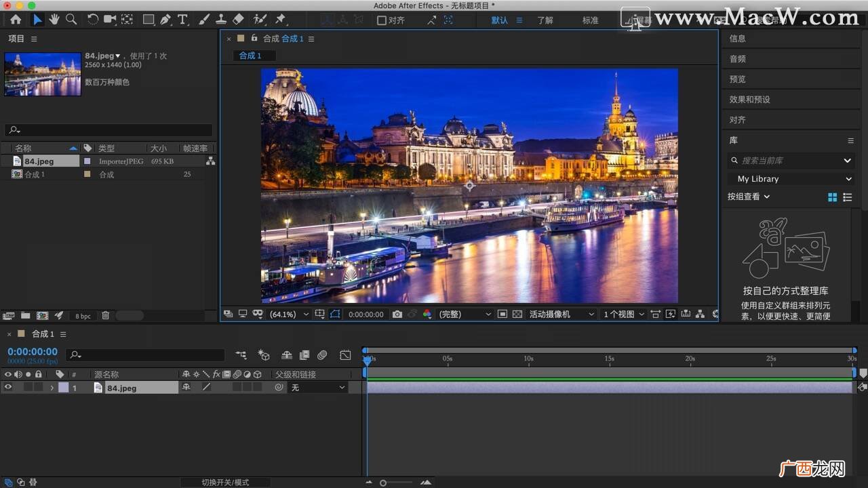Toggle shy switch on 84.jpeg layer
The width and height of the screenshot is (868, 488).
click(186, 388)
